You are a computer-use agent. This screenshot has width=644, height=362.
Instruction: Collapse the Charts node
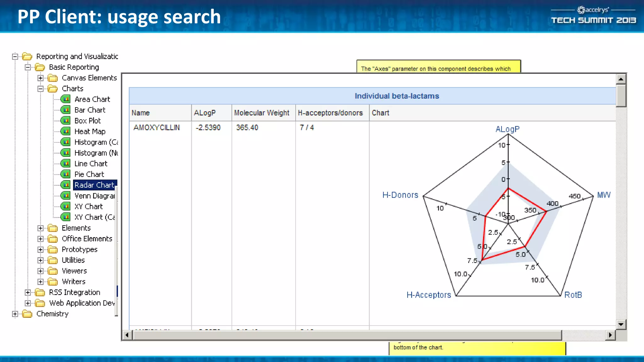click(41, 89)
